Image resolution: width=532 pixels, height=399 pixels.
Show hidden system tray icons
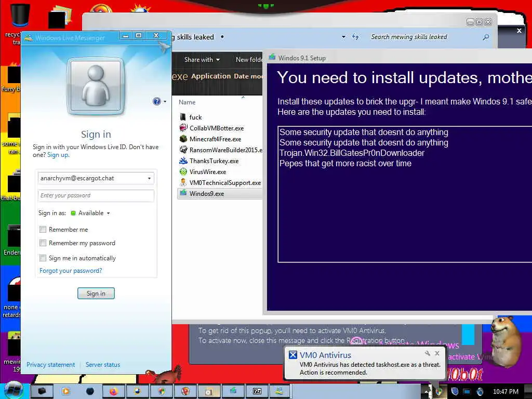coord(426,392)
